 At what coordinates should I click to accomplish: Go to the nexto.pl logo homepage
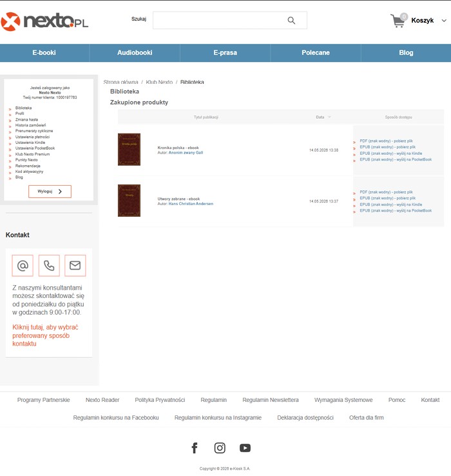click(44, 21)
